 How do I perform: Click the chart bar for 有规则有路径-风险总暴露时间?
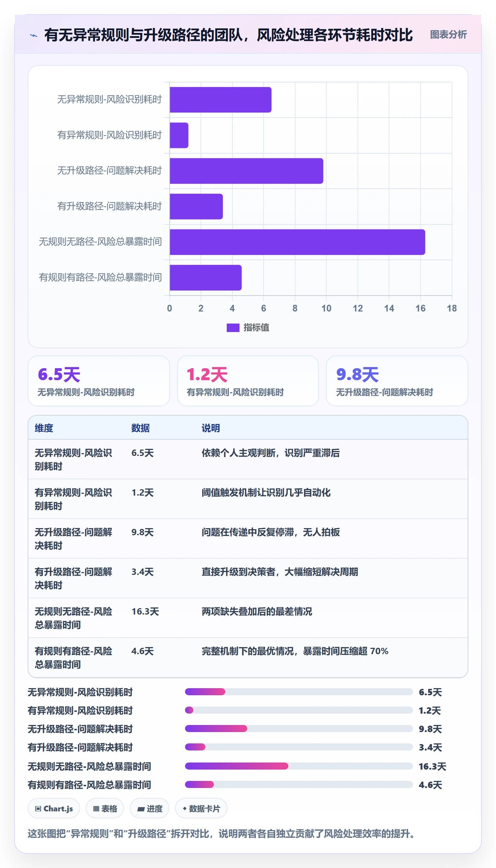(205, 278)
